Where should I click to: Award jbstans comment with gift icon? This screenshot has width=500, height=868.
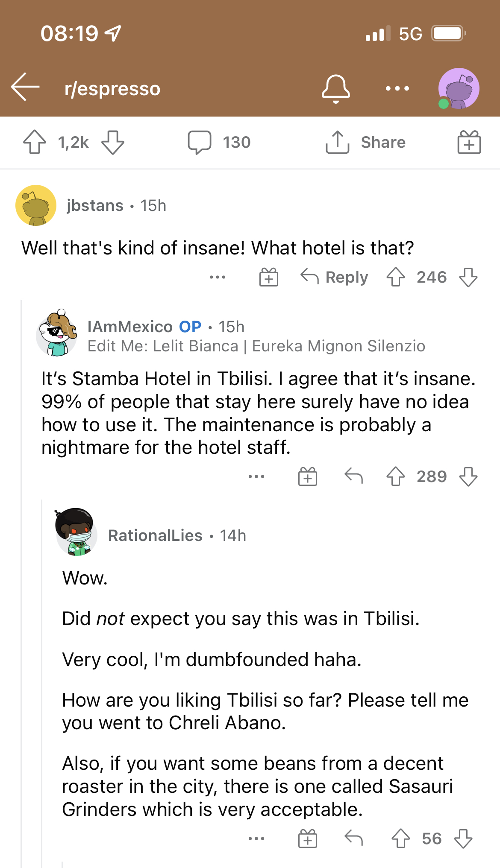pyautogui.click(x=269, y=277)
